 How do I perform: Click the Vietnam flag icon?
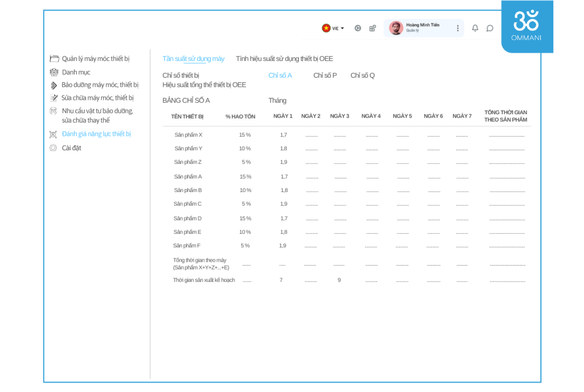[326, 28]
